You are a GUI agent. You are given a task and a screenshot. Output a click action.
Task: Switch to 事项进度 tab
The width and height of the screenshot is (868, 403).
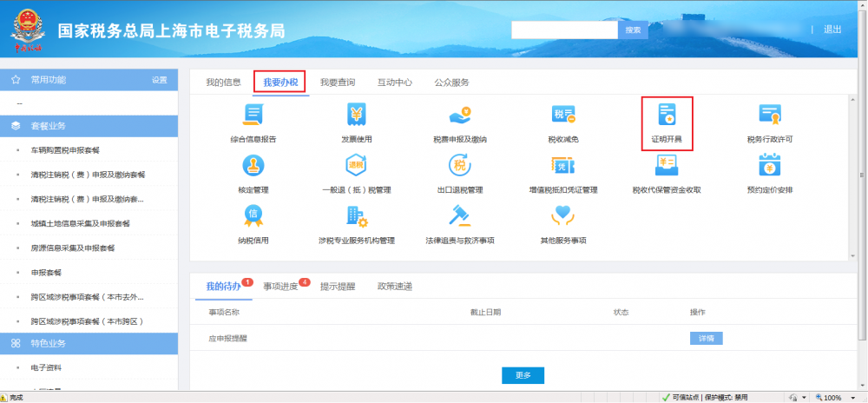280,287
